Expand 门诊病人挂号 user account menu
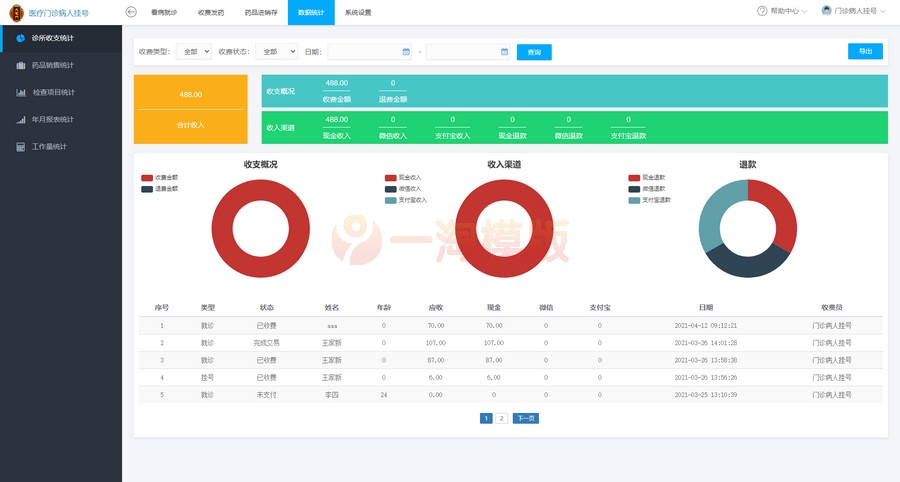900x482 pixels. 854,11
